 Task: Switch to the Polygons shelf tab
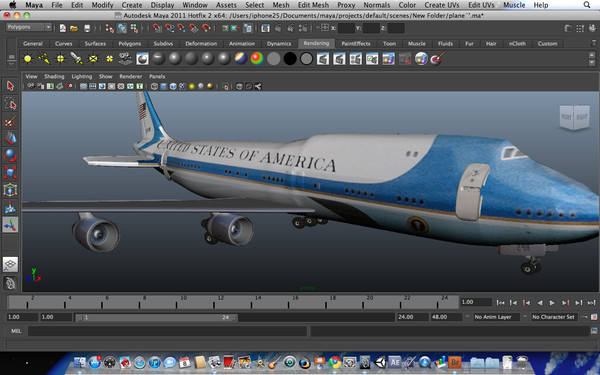130,44
